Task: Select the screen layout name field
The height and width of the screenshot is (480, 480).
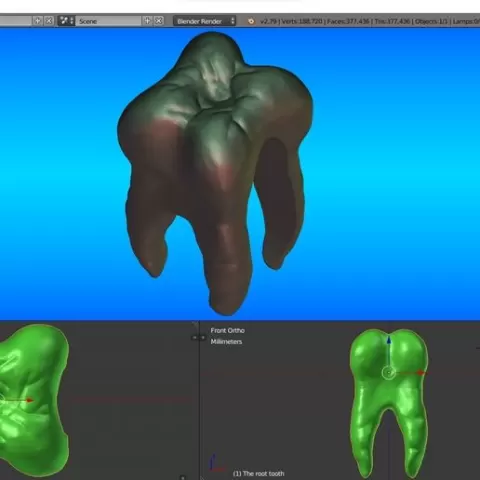Action: (x=16, y=21)
